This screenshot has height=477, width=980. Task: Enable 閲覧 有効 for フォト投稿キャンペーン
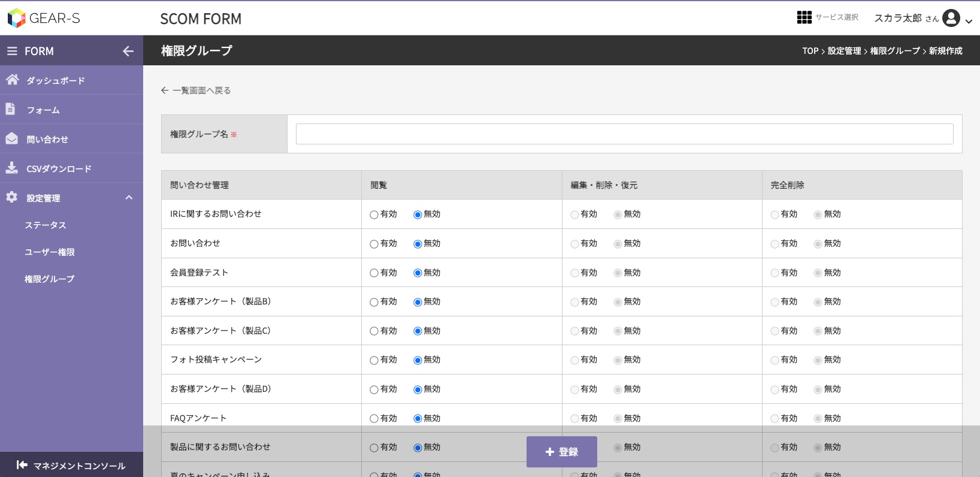(x=374, y=360)
